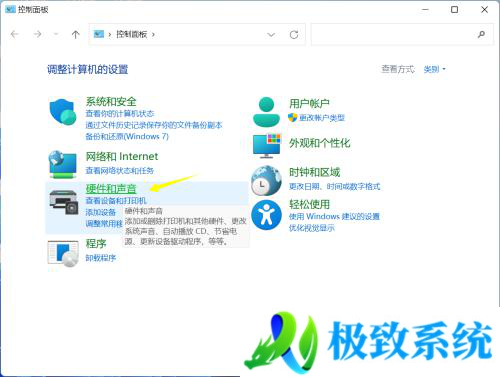Open 使用 Windows 建议的设置 link
The width and height of the screenshot is (500, 377).
click(334, 216)
